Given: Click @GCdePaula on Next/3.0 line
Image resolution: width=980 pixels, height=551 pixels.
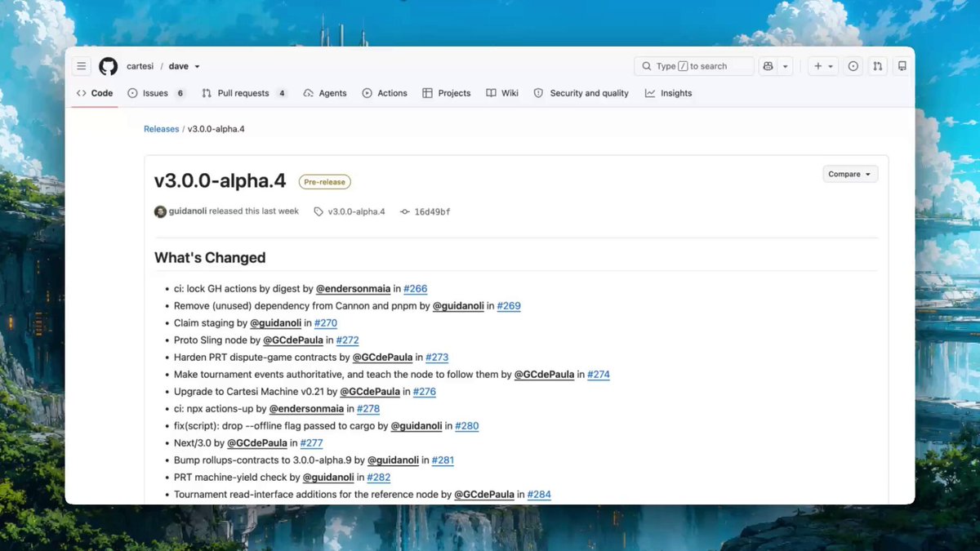Looking at the screenshot, I should pos(257,443).
